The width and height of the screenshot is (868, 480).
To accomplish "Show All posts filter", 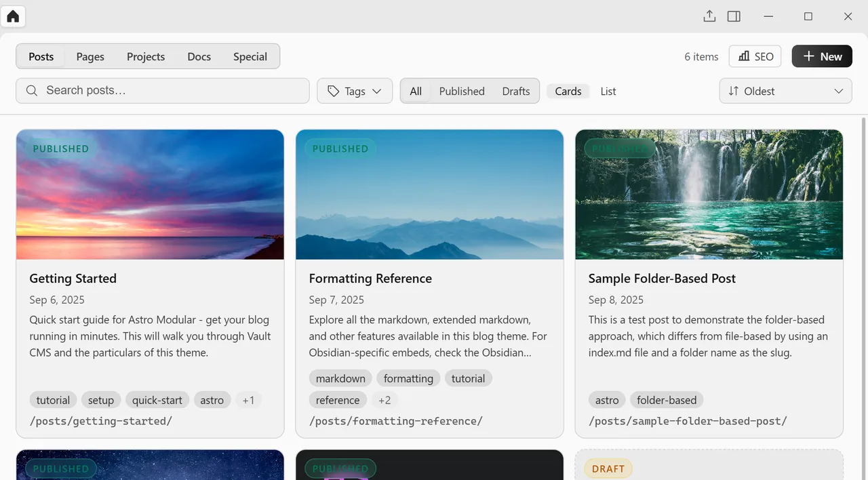I will 416,91.
